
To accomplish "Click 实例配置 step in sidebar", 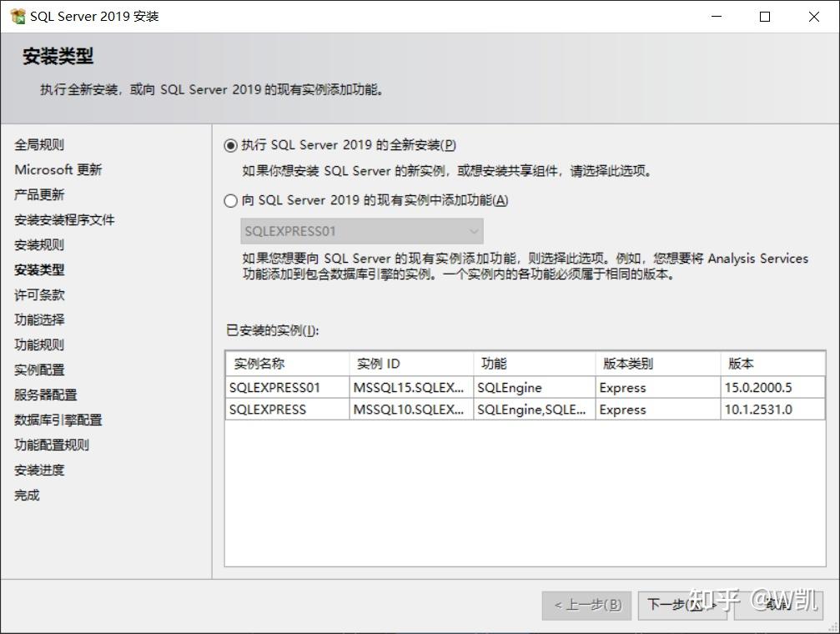I will click(39, 370).
